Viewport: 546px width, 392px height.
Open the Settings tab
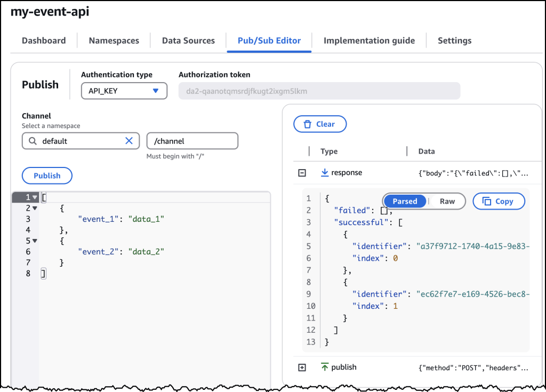coord(454,41)
